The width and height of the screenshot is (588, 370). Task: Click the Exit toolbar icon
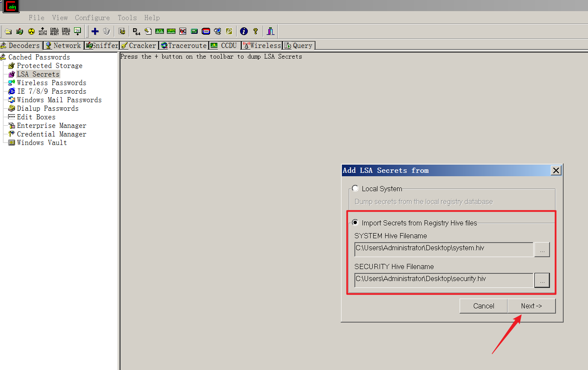tap(270, 31)
